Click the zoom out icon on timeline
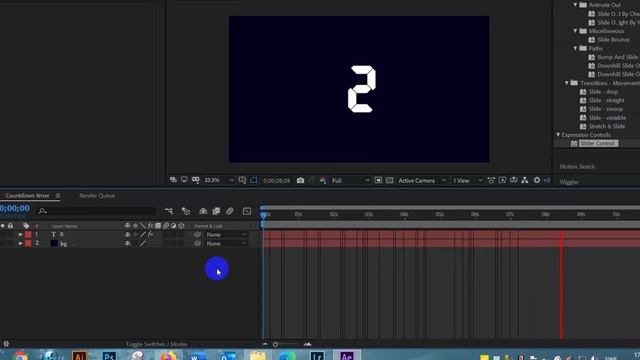This screenshot has width=640, height=360. 265,344
